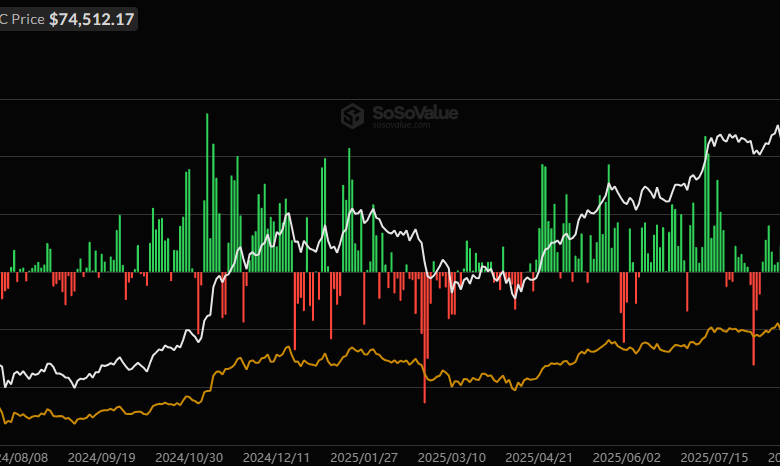Pick the 2025/07/15 date axis label
The image size is (780, 466).
710,457
